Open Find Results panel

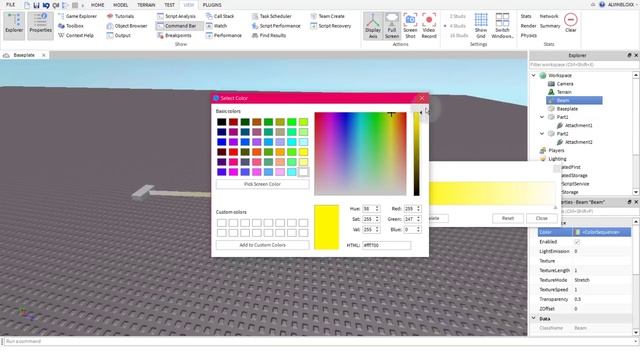click(269, 36)
